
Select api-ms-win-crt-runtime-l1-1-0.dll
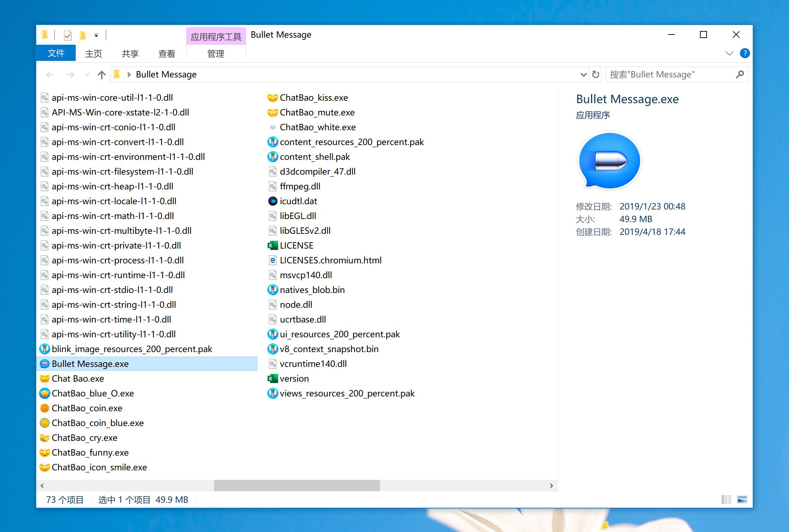click(x=118, y=275)
